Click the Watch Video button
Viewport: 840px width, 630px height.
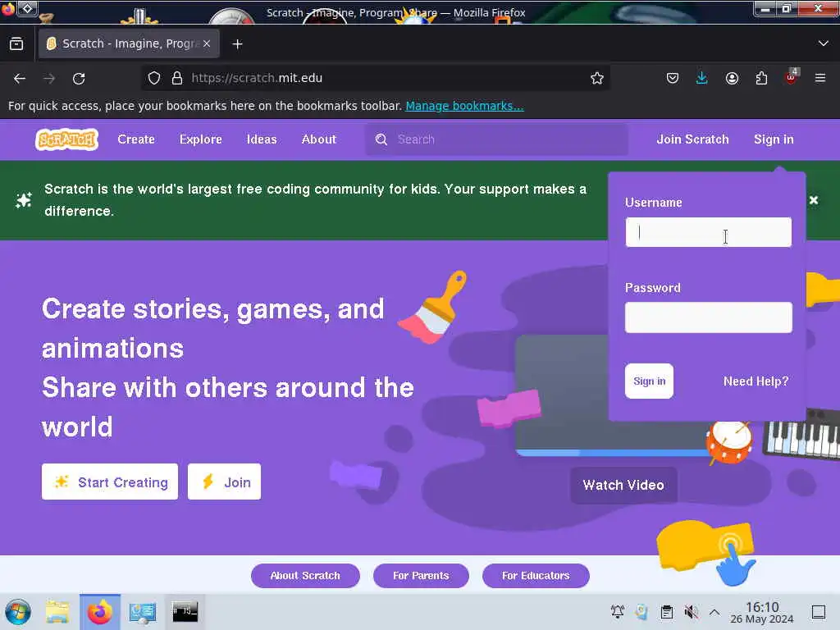point(623,485)
